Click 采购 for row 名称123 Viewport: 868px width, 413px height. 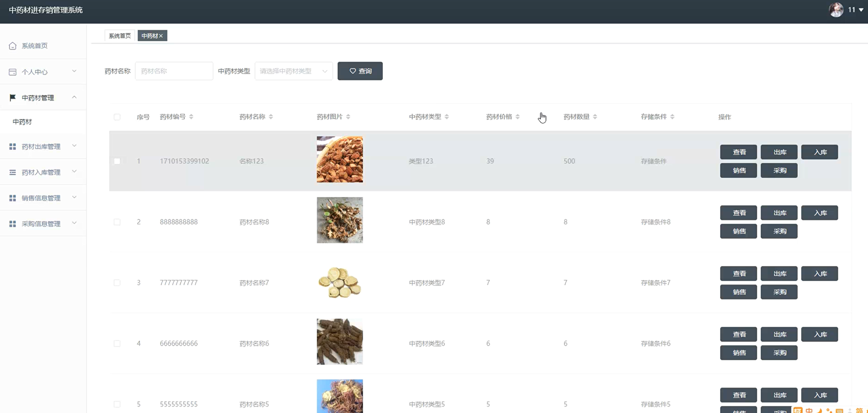(x=779, y=170)
